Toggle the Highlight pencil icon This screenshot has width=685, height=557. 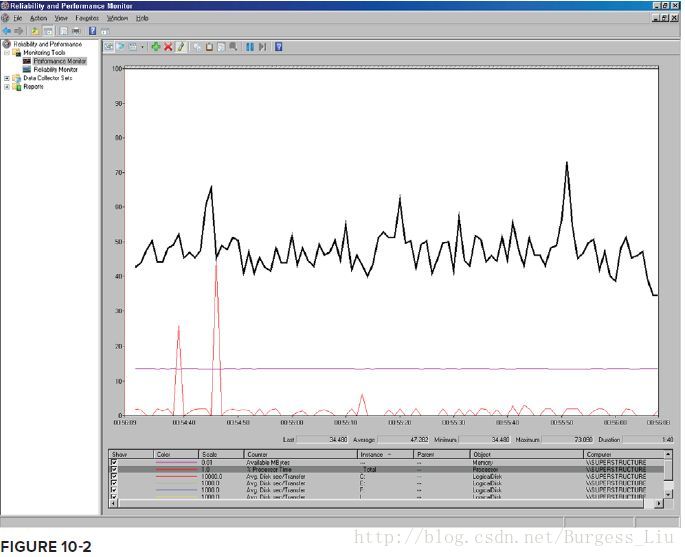[x=180, y=47]
